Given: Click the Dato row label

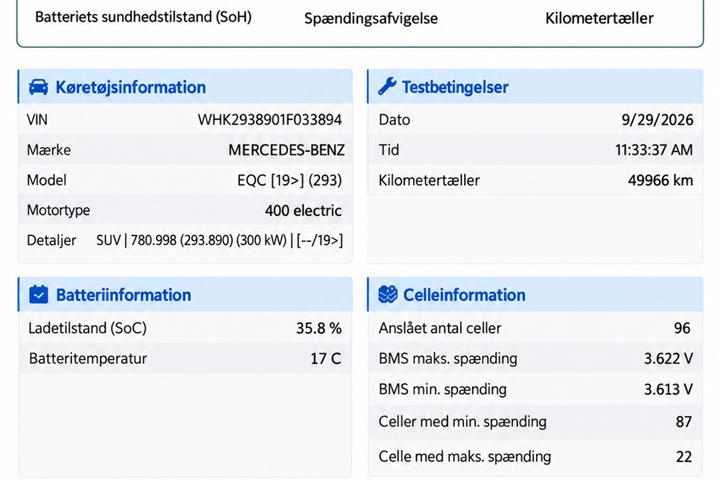Looking at the screenshot, I should click(394, 120).
